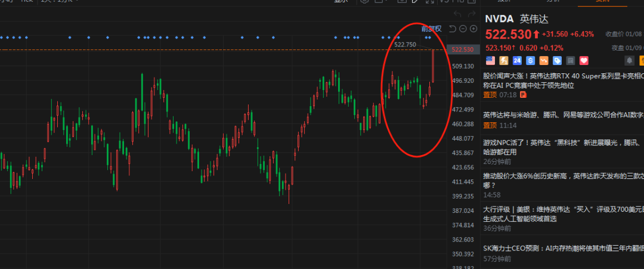Open the news 大行评级｜美银：维持英伟达"买入"
The width and height of the screenshot is (644, 269).
click(x=563, y=214)
